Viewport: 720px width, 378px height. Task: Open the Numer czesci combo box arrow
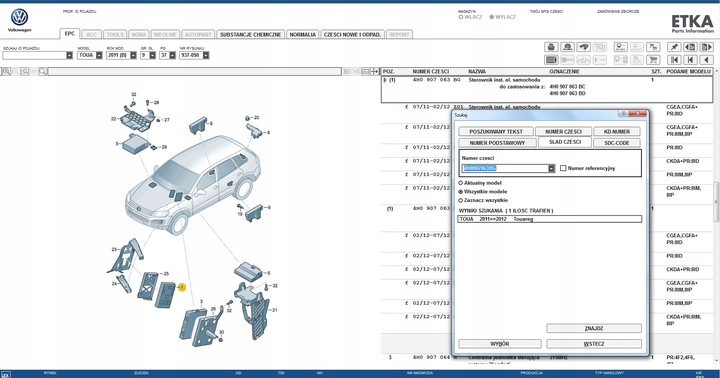(x=551, y=169)
